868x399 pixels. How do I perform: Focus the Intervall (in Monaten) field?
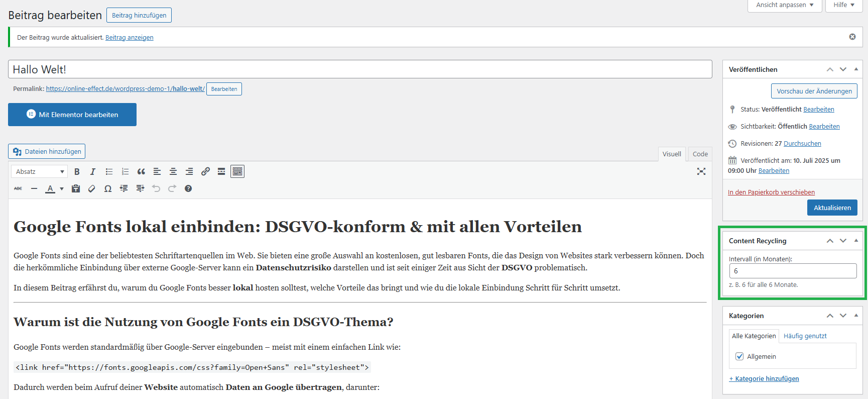[793, 271]
